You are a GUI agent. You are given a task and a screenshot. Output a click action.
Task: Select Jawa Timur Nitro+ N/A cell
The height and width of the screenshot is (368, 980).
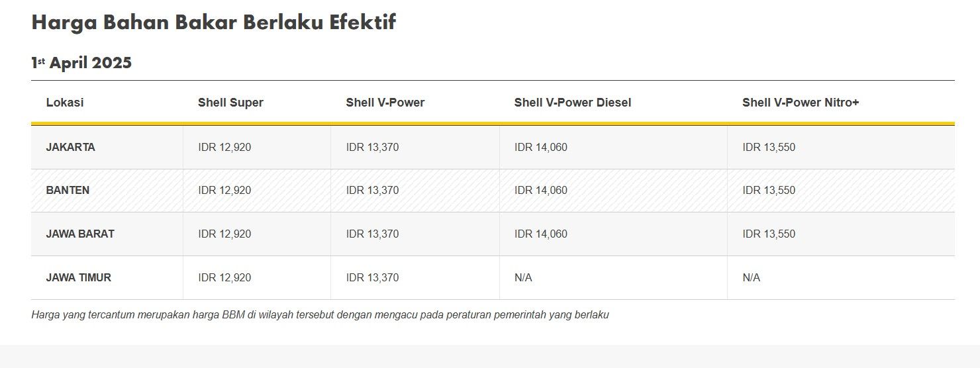point(752,278)
